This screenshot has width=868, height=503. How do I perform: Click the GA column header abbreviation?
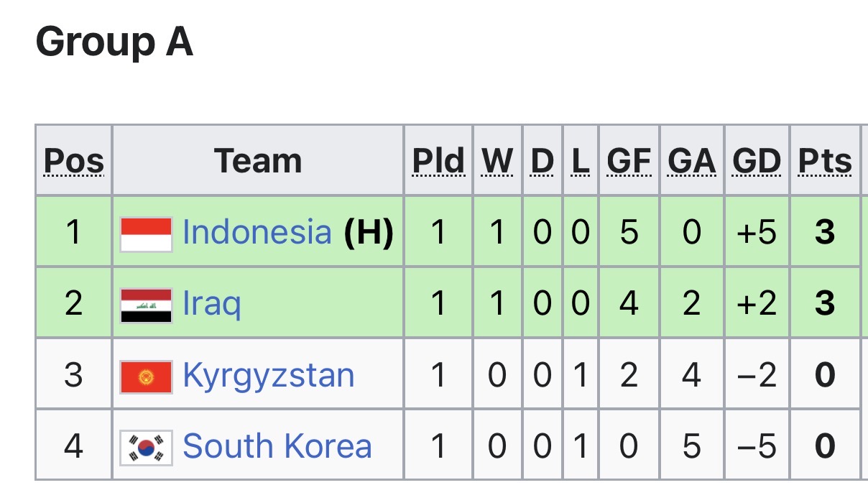click(x=692, y=161)
